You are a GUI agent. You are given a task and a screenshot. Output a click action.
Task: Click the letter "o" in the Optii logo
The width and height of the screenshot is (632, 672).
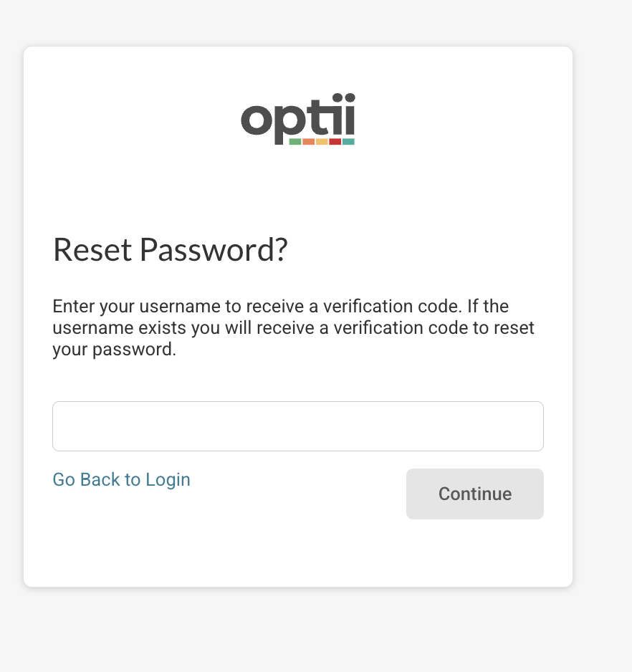coord(256,120)
